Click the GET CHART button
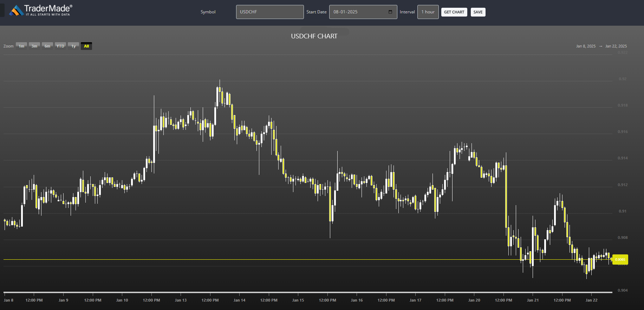The height and width of the screenshot is (310, 644). tap(454, 12)
